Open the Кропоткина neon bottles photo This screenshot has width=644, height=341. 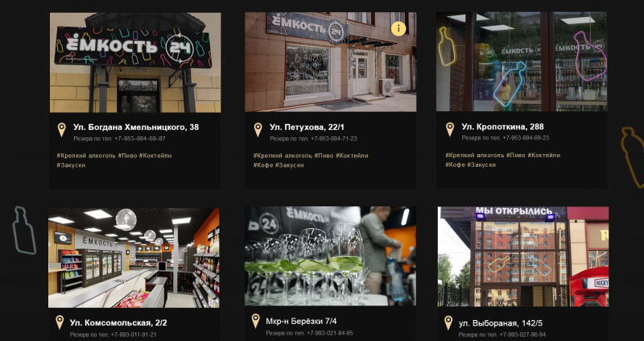click(x=522, y=61)
